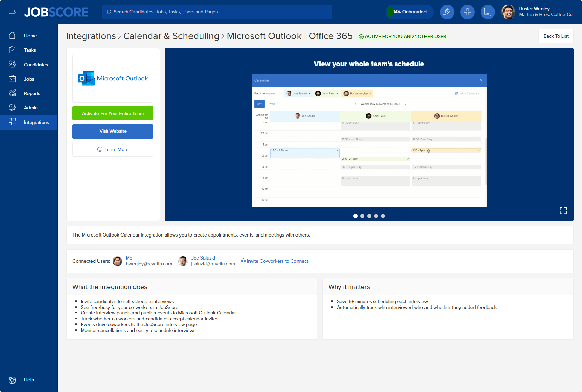This screenshot has height=392, width=582.
Task: Collapse the sidebar with the hamburger menu icon
Action: 12,12
